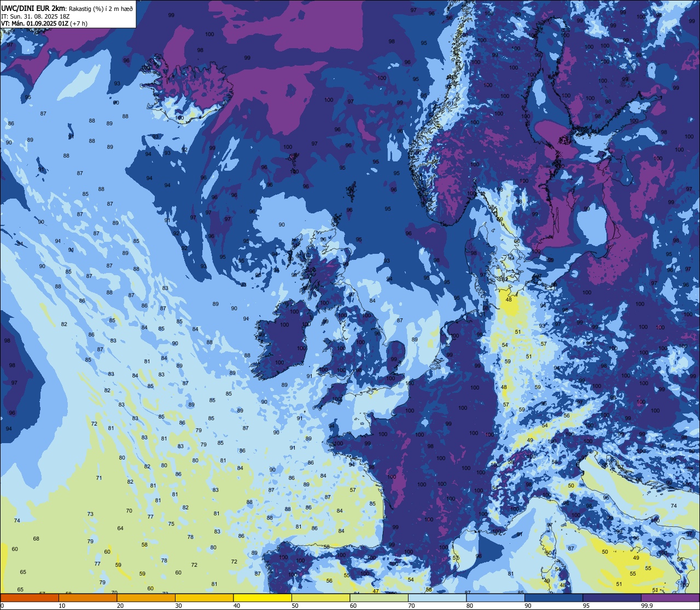Viewport: 700px width, 610px height.
Task: Click the initial time line 'IT: Sun. 31. 08. 2025 18Z'
Action: pyautogui.click(x=35, y=16)
